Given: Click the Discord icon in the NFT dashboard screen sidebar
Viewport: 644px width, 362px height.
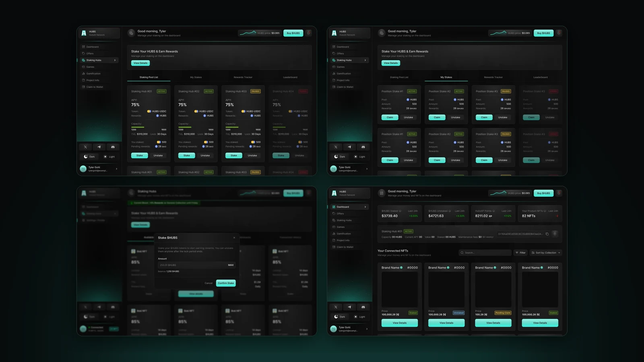Looking at the screenshot, I should (x=363, y=307).
